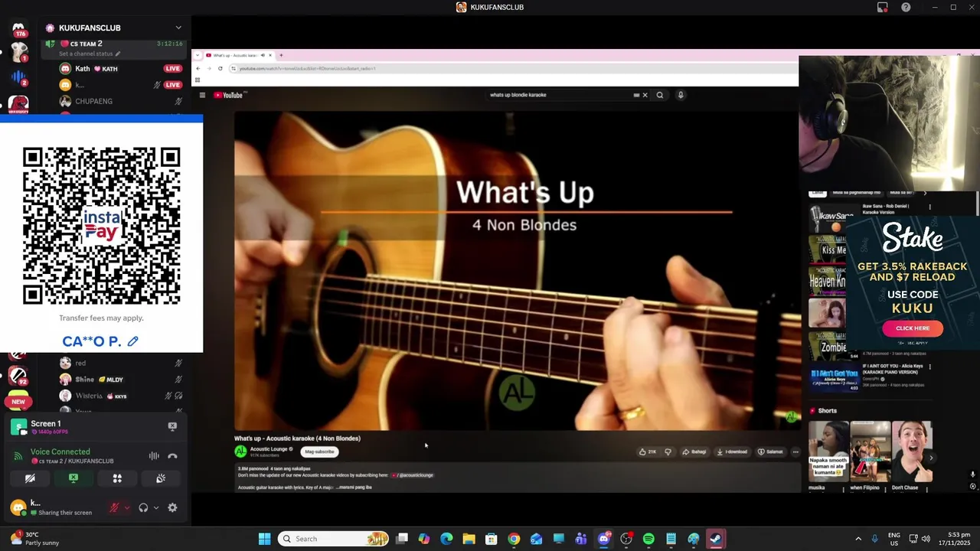Open the Stake CLICK HERE banner button

click(913, 328)
